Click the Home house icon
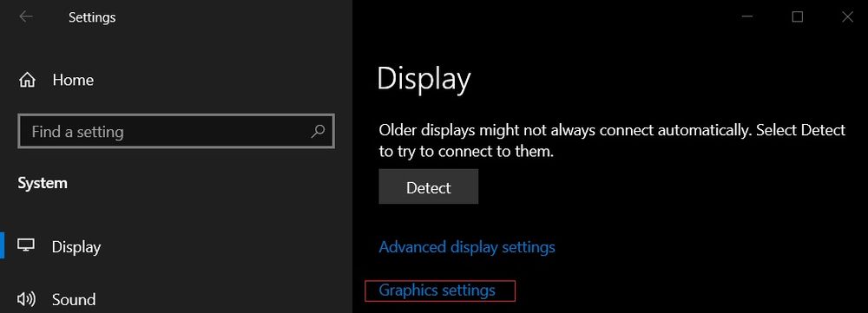This screenshot has height=313, width=868. point(27,81)
